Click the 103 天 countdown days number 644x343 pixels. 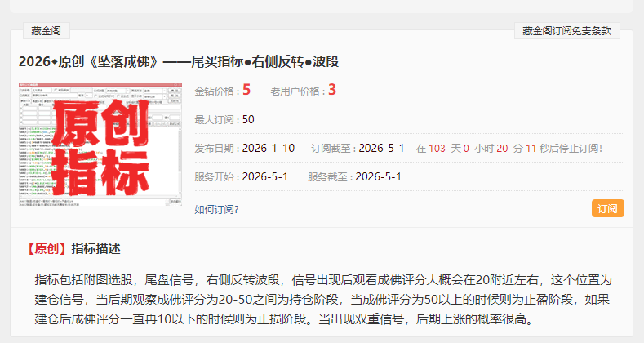coord(437,149)
